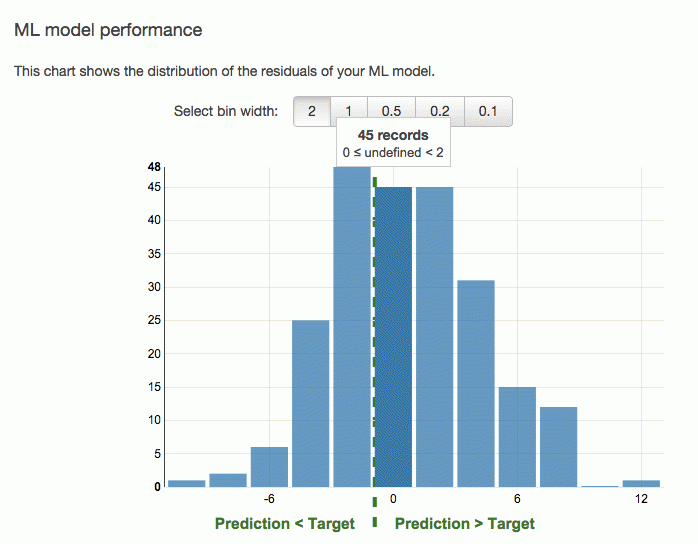Screen dimensions: 698x544
Task: Click the '45 records' tooltip
Action: [x=393, y=143]
